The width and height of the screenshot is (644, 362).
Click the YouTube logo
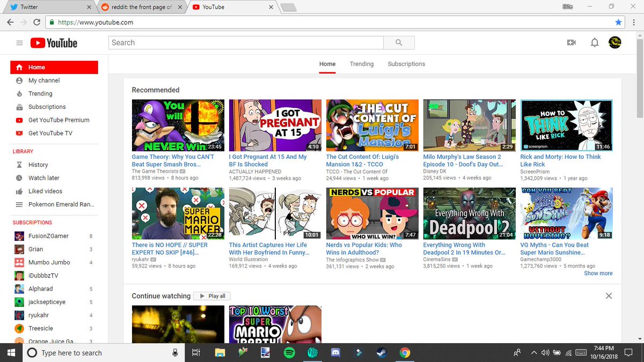[54, 43]
